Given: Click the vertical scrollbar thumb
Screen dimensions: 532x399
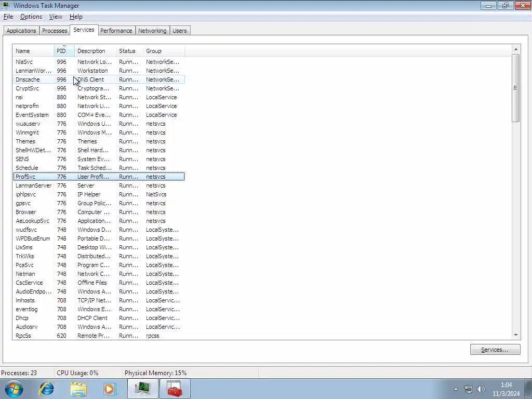Looking at the screenshot, I should click(x=516, y=88).
